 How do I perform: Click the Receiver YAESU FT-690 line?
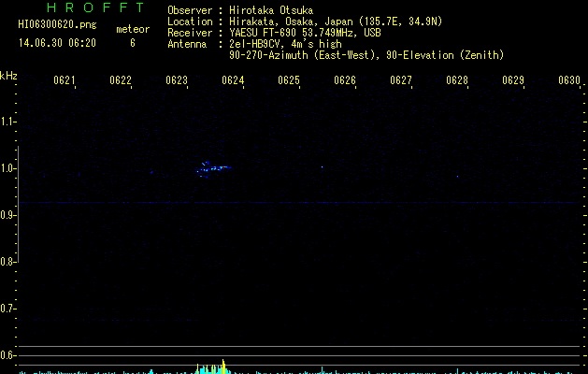(274, 33)
